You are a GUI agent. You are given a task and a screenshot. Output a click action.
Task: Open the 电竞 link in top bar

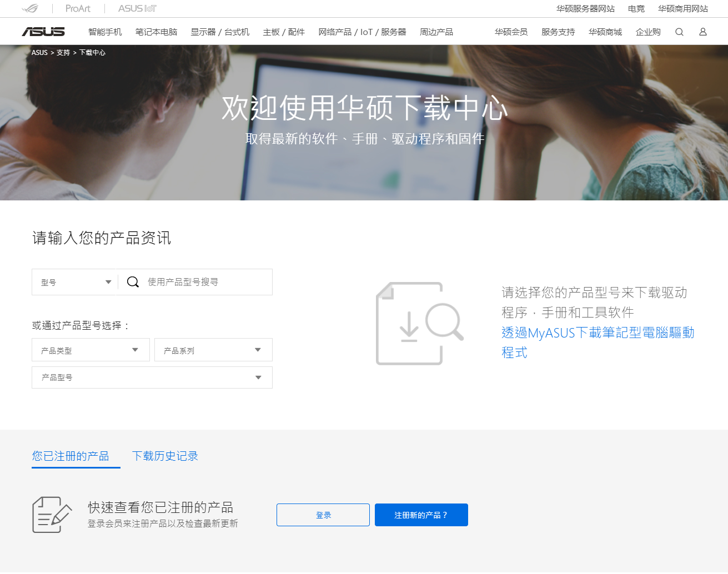pos(636,8)
